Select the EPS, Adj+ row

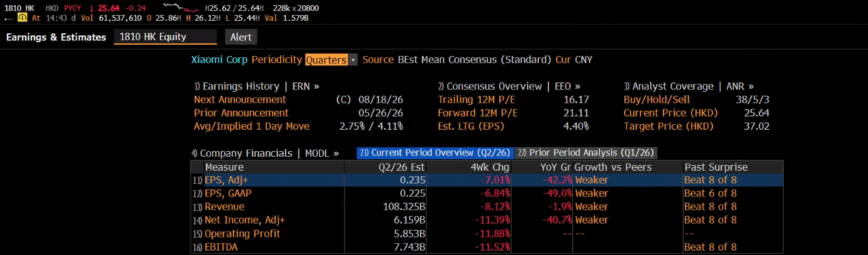pos(487,179)
